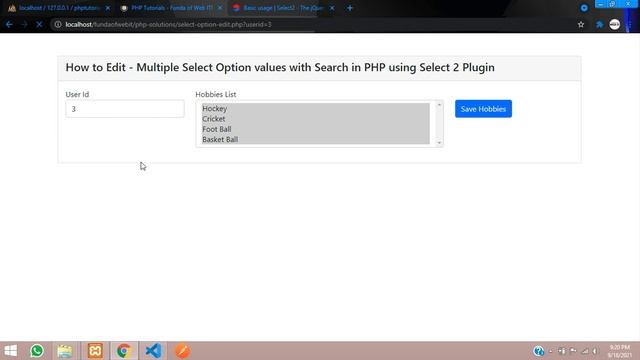
Task: Switch to PHP Tutorials Funda of Web IT tab
Action: tap(171, 8)
